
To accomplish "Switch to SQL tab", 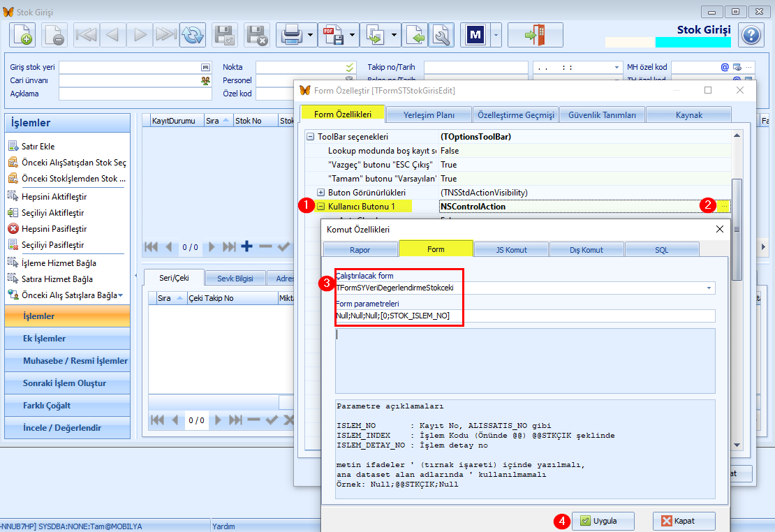I will (x=662, y=250).
